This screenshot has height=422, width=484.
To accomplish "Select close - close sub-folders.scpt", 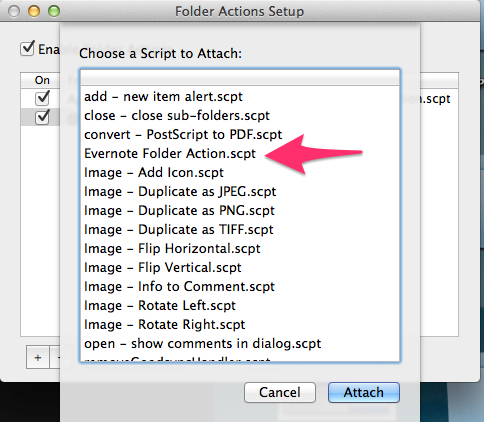I will click(240, 116).
